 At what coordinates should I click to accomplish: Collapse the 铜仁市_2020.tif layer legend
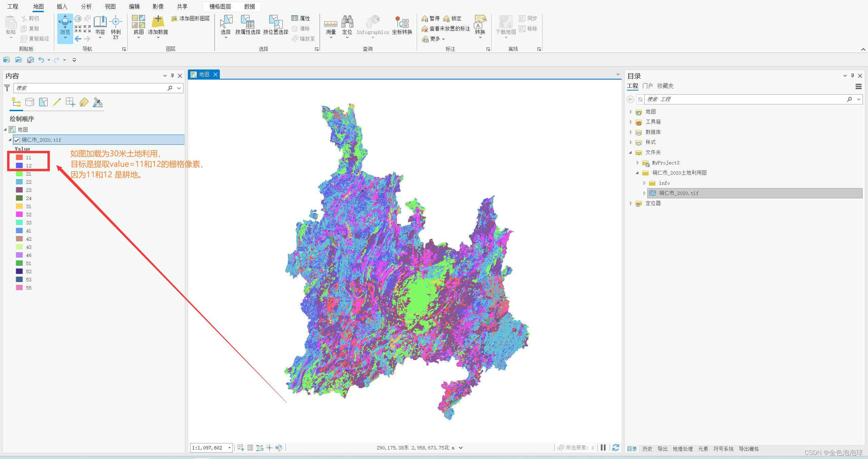tap(10, 140)
